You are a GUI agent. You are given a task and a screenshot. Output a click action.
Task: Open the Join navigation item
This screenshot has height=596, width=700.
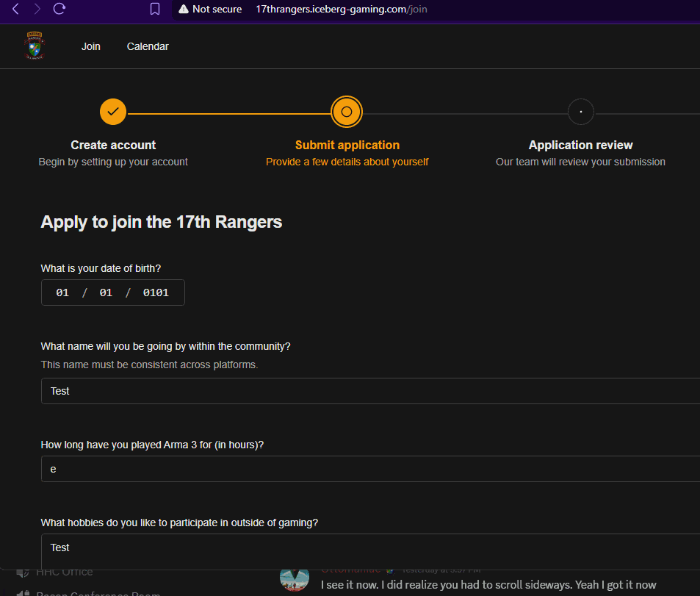pyautogui.click(x=91, y=46)
